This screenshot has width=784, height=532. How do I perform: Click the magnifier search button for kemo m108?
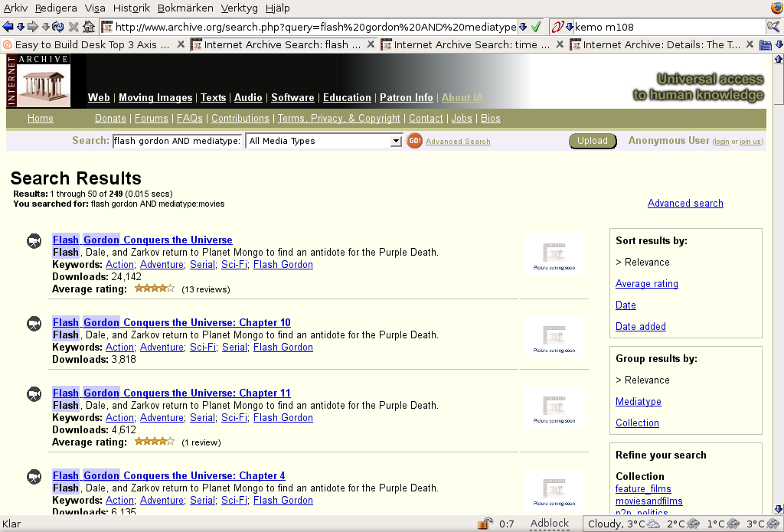pyautogui.click(x=773, y=27)
